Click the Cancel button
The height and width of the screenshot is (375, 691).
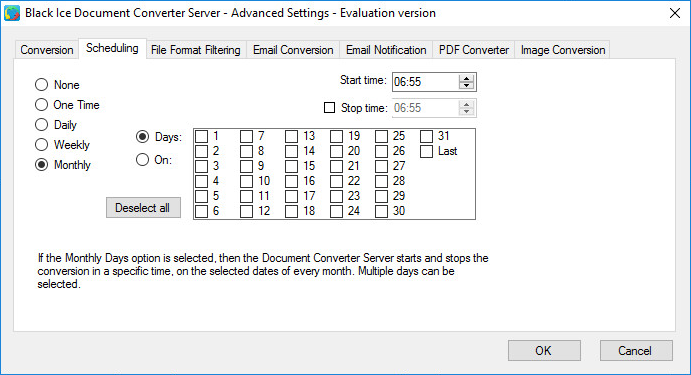click(636, 351)
